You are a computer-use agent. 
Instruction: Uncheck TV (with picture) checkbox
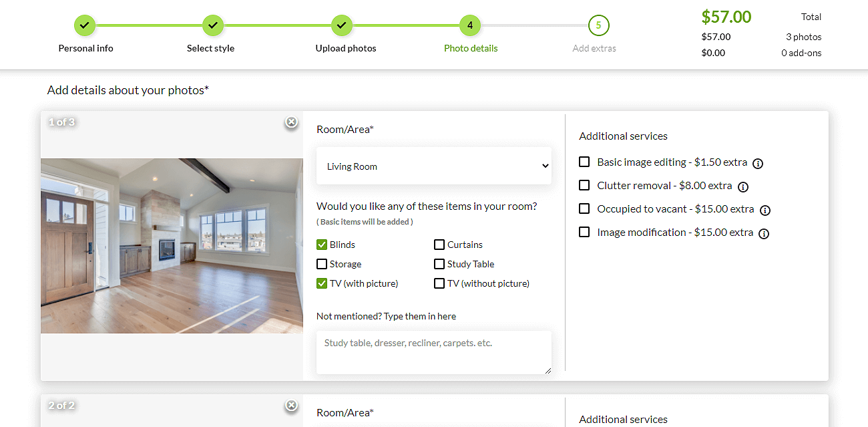322,283
